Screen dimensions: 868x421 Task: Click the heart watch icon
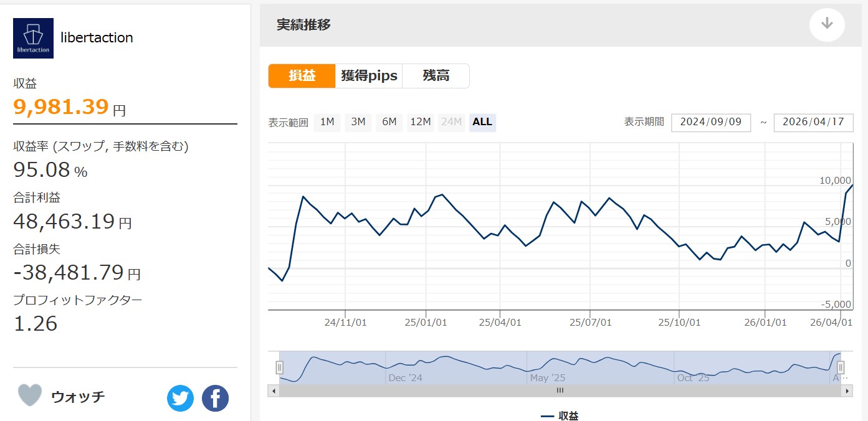point(30,395)
